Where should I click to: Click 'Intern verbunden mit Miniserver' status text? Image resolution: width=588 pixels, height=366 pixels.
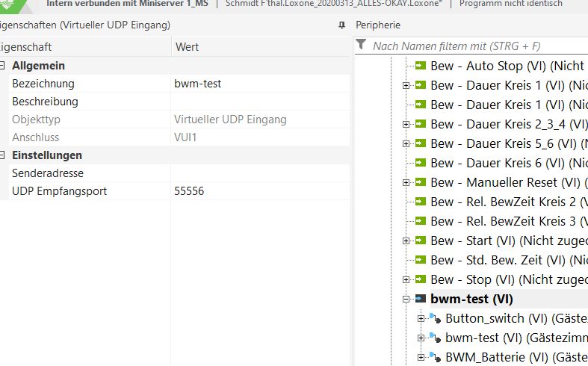pos(127,4)
